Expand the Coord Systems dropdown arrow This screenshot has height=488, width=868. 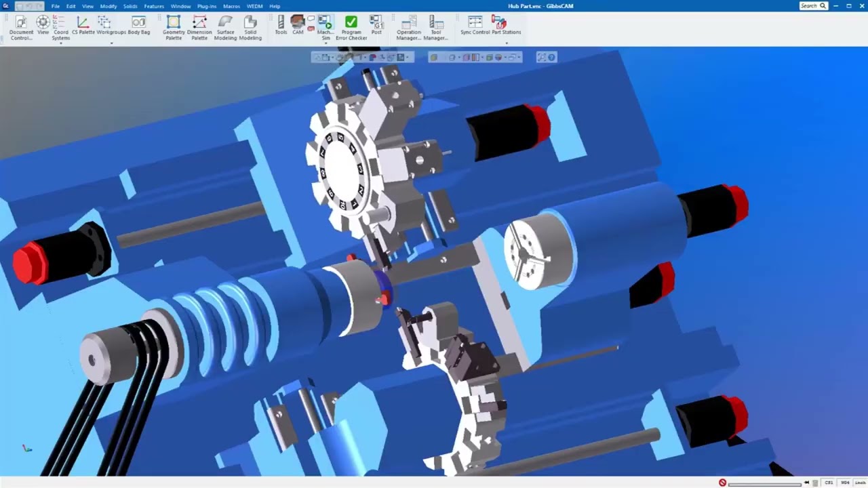(61, 44)
